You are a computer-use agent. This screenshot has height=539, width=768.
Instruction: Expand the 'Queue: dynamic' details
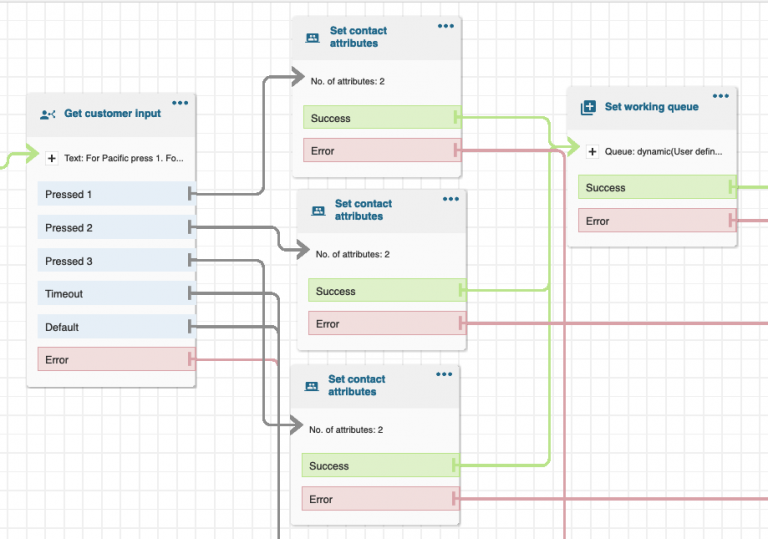[x=592, y=152]
